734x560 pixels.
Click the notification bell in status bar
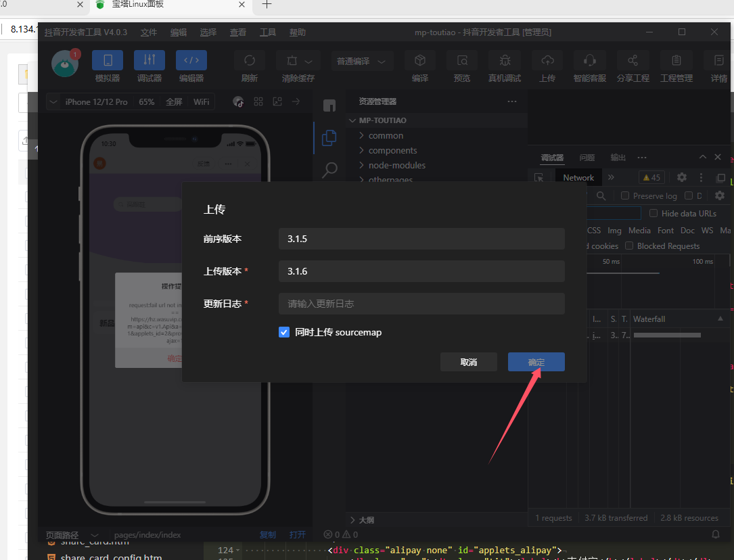coord(716,534)
